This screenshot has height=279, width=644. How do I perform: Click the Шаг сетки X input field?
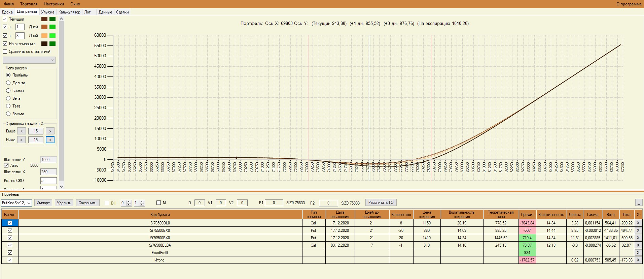48,172
